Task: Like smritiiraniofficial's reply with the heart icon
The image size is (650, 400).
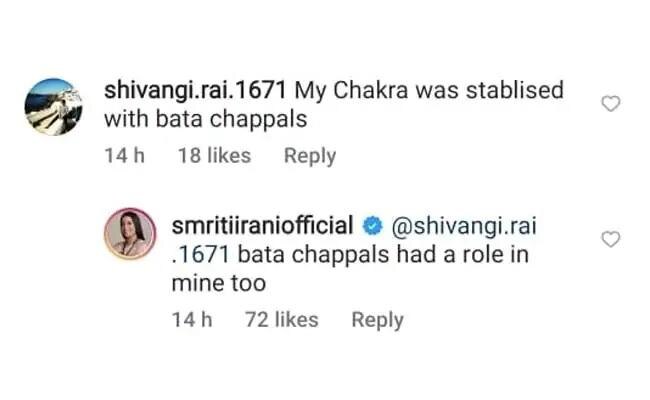Action: click(x=610, y=238)
